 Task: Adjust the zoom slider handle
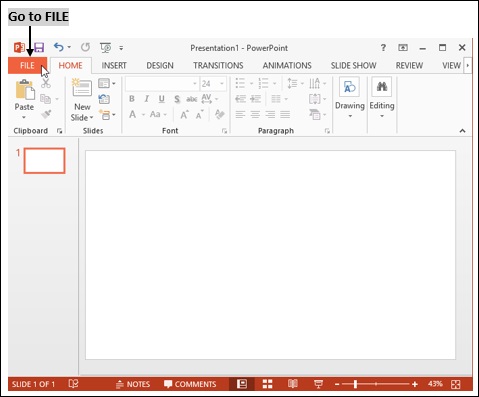pyautogui.click(x=355, y=384)
